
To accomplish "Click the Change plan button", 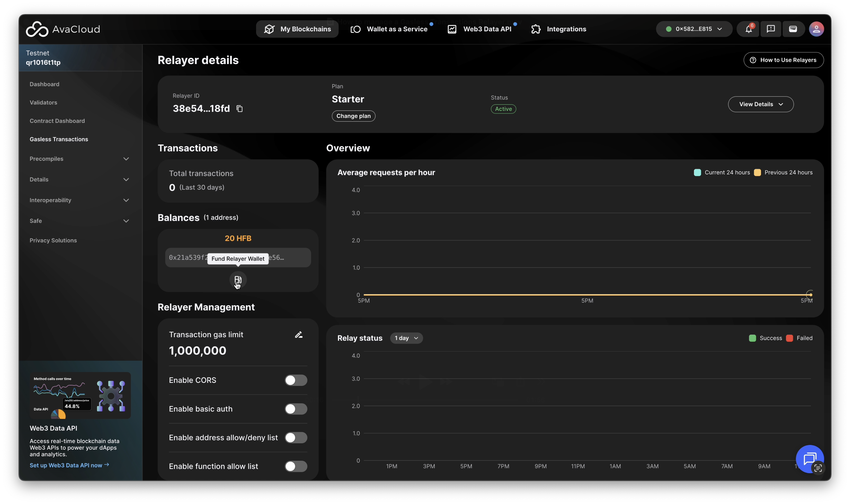I will pyautogui.click(x=353, y=116).
